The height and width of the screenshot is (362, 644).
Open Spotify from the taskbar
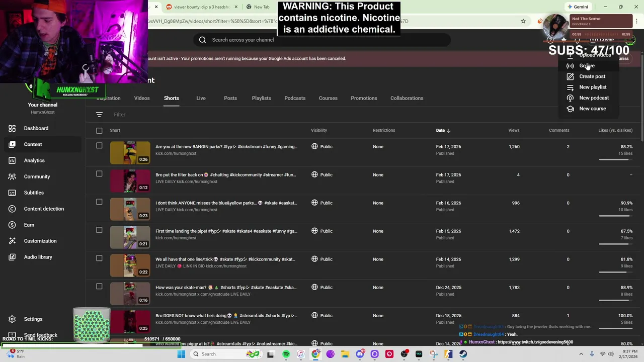pos(286,354)
